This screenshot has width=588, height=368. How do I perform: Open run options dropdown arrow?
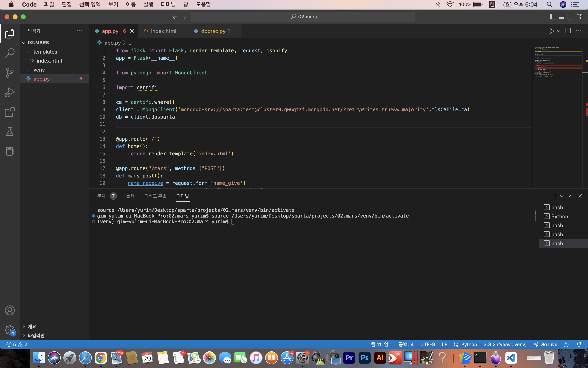pos(559,31)
